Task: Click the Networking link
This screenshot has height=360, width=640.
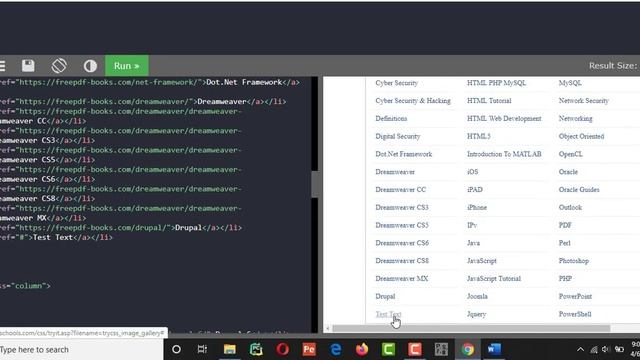Action: pos(575,118)
